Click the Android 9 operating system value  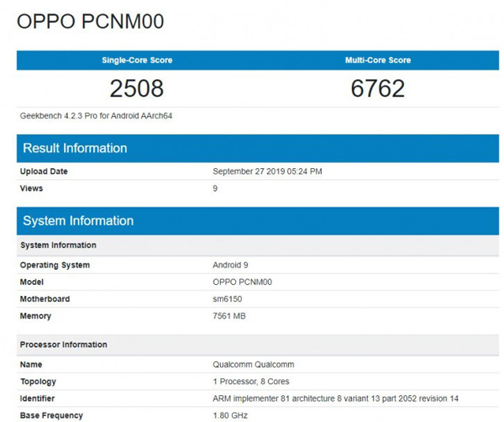233,265
